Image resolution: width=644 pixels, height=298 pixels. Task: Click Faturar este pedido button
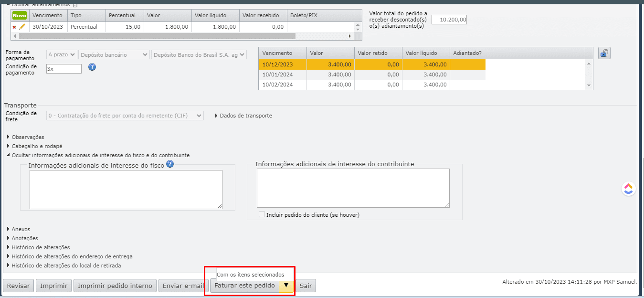[244, 286]
